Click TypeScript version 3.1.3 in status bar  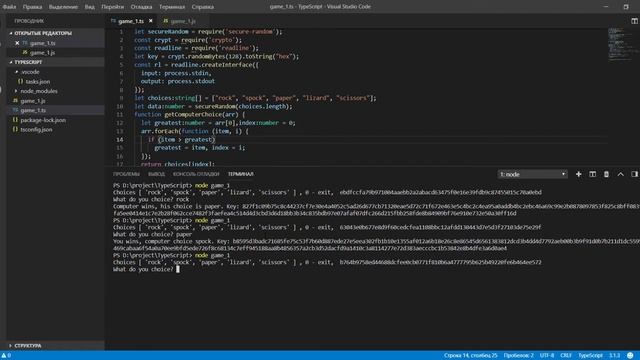coord(614,356)
